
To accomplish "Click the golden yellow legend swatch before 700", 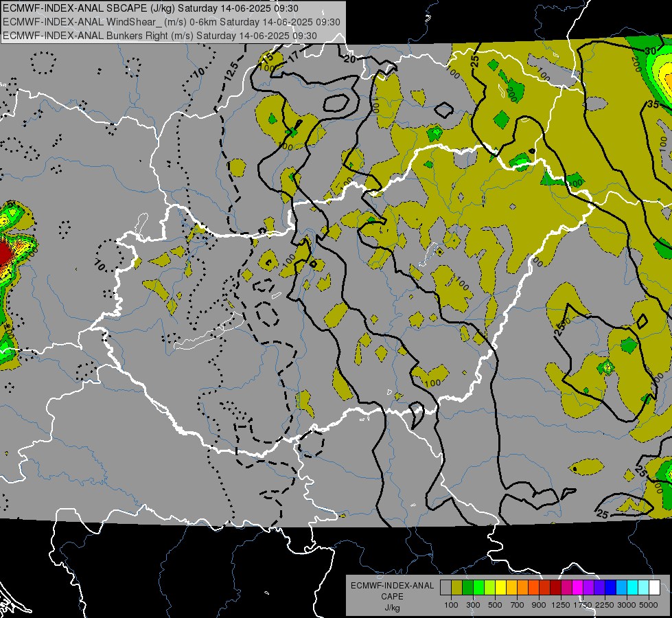I will coord(511,588).
